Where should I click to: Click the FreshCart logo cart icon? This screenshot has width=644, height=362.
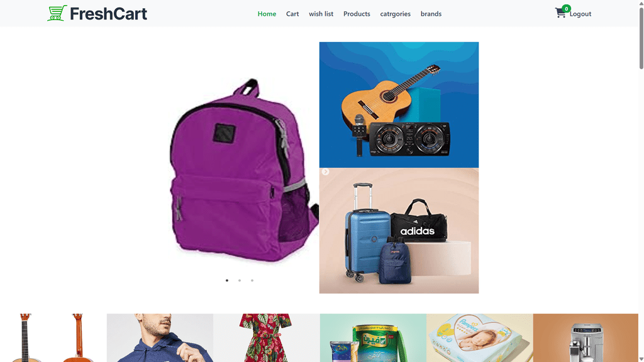coord(57,13)
